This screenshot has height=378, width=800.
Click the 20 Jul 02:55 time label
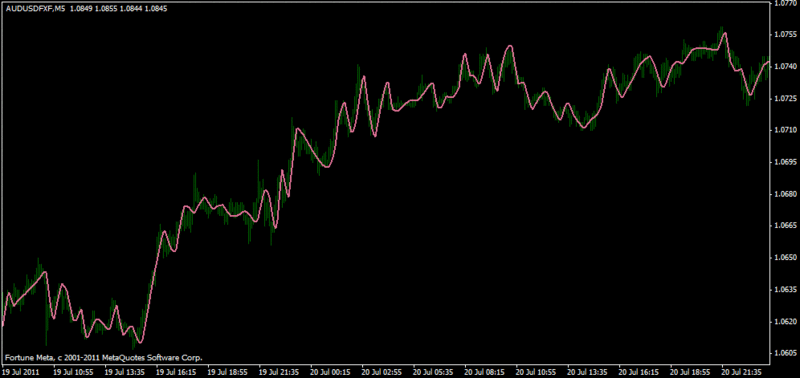pos(382,372)
